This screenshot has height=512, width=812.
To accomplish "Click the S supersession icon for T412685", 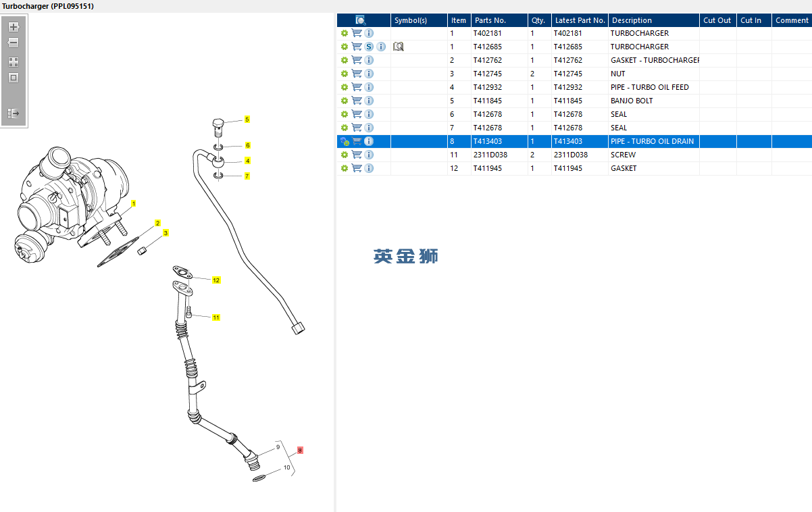I will (369, 47).
